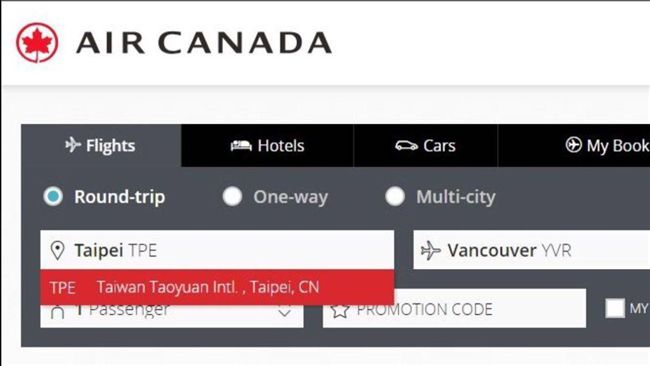Click the circled plane My Bookings icon
650x366 pixels.
pyautogui.click(x=573, y=145)
